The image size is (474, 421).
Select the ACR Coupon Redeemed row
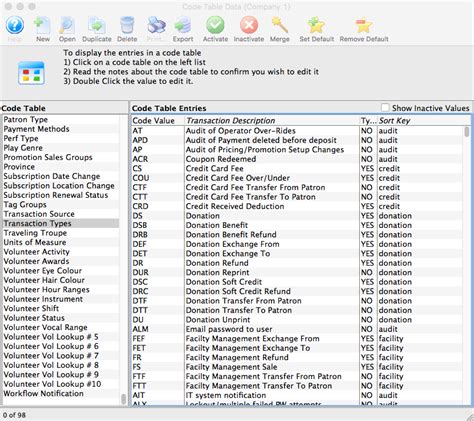(x=297, y=159)
